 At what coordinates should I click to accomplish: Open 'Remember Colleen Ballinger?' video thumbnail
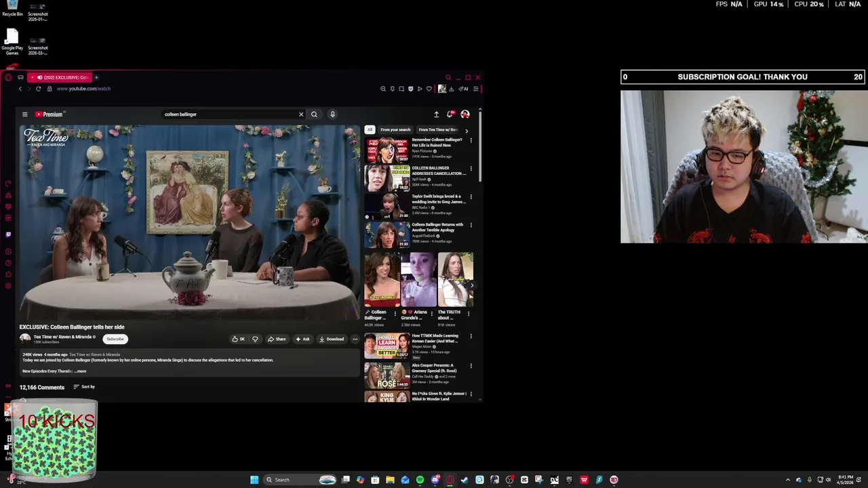pyautogui.click(x=387, y=150)
